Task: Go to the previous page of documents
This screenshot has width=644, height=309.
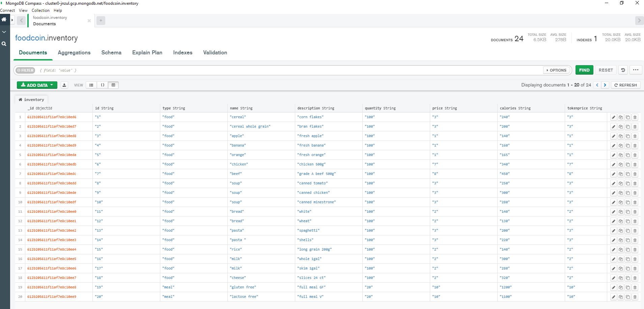Action: click(x=597, y=85)
